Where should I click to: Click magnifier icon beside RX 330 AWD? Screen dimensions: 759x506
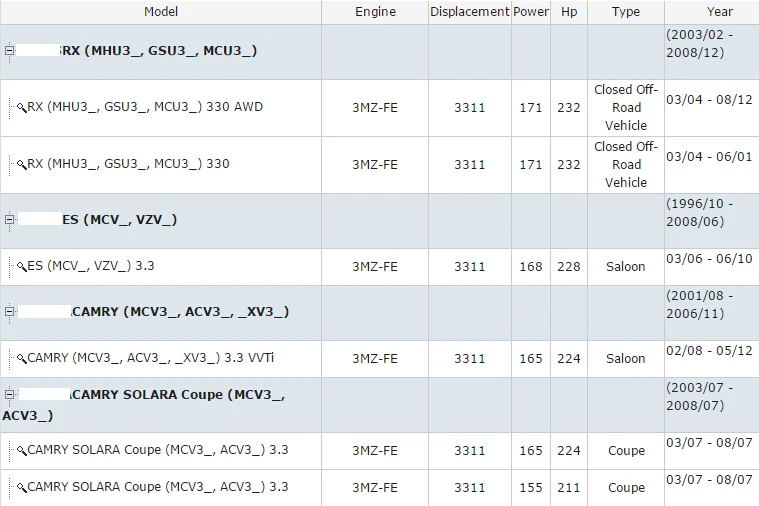click(21, 107)
